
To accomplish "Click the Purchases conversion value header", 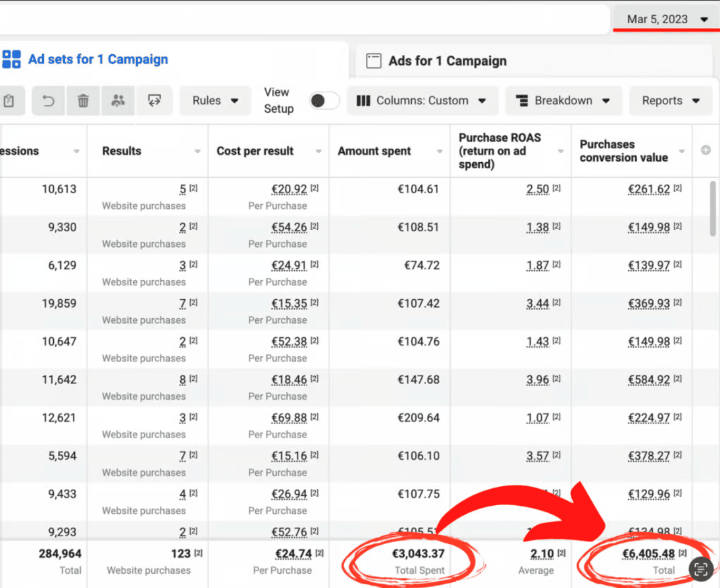I will [624, 151].
